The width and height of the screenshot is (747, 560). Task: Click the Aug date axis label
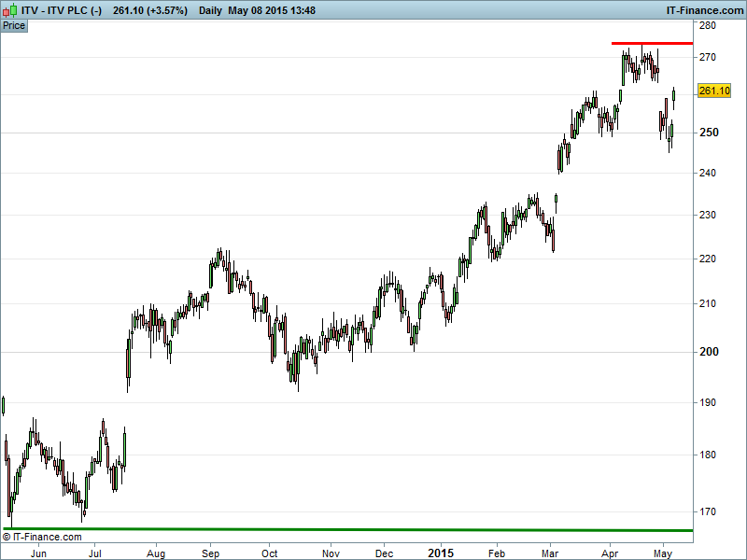click(x=156, y=553)
